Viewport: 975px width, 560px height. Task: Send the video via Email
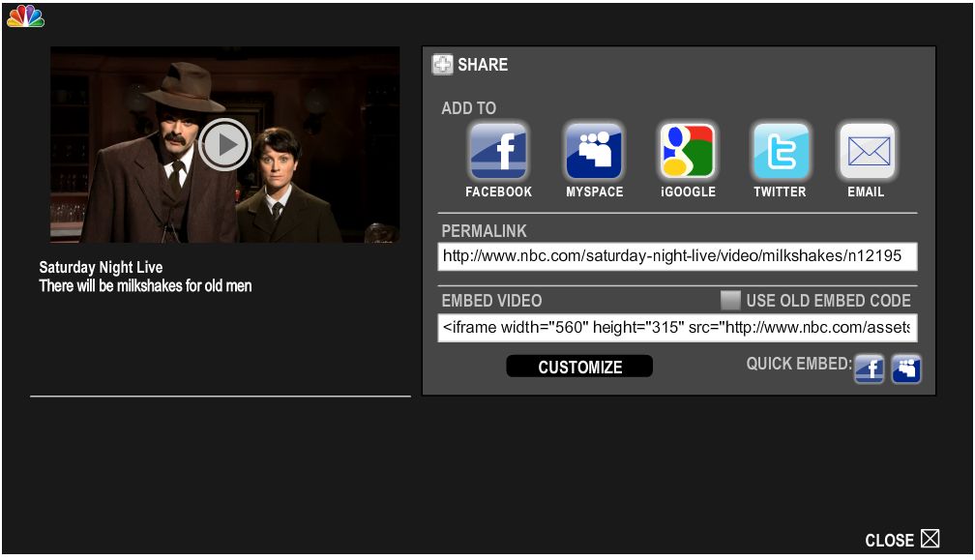tap(867, 150)
